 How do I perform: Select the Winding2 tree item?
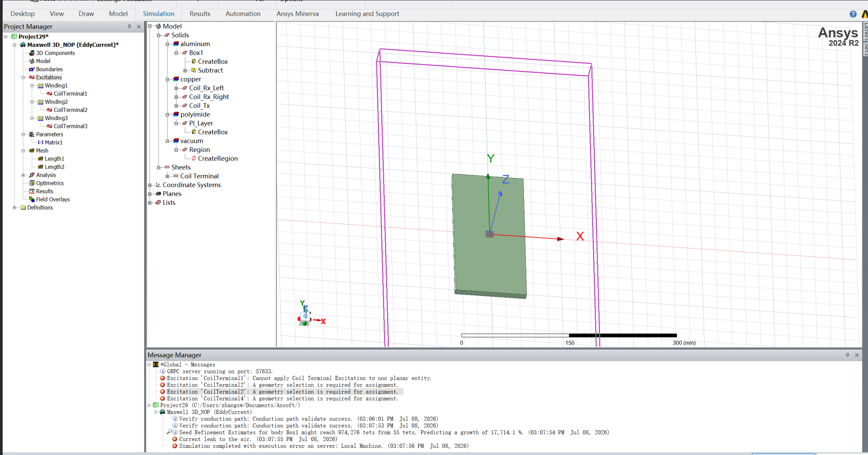[56, 102]
